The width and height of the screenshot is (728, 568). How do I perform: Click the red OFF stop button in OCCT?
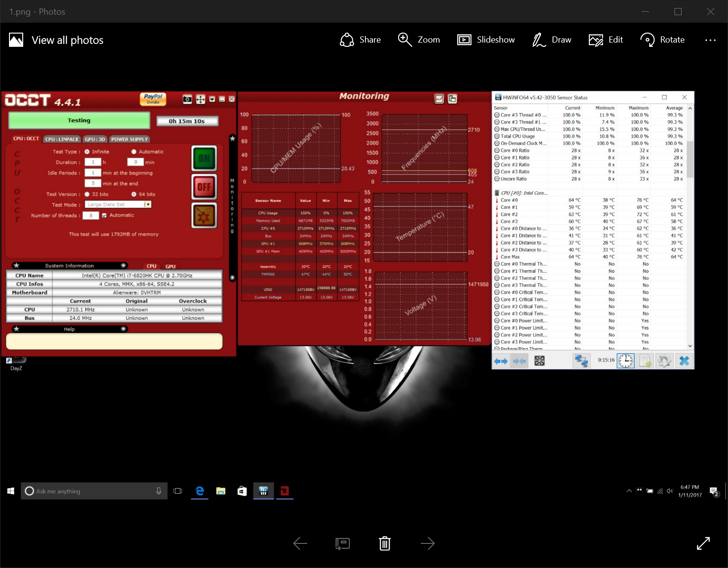pyautogui.click(x=204, y=187)
